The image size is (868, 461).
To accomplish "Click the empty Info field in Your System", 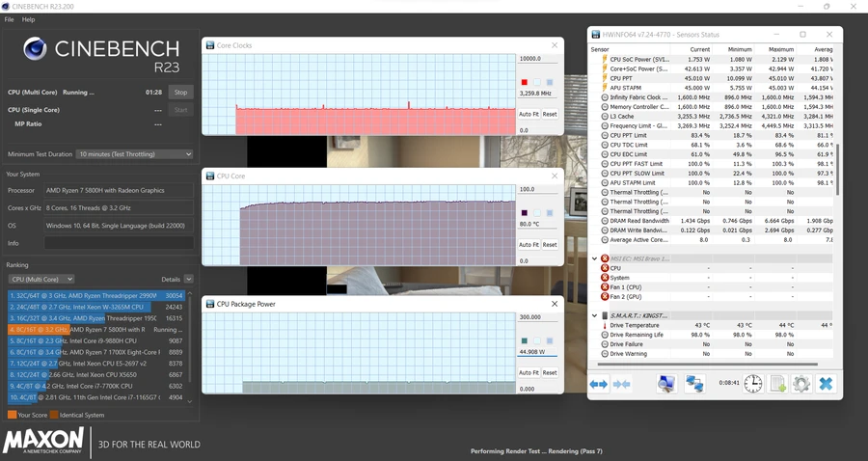I will [x=119, y=243].
